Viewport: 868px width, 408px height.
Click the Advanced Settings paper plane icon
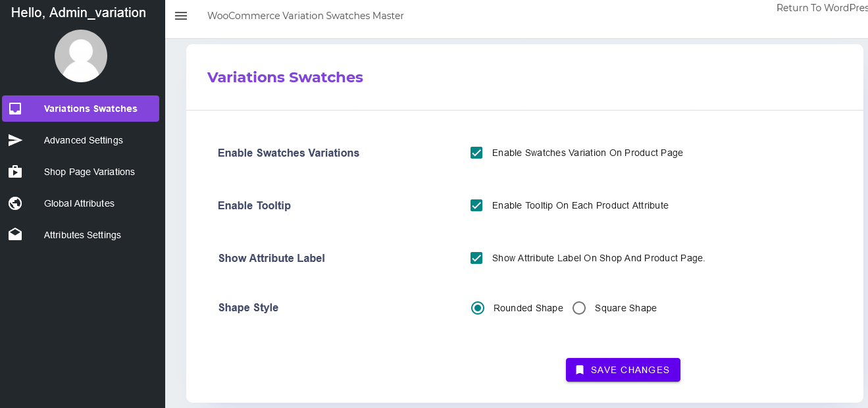click(15, 140)
